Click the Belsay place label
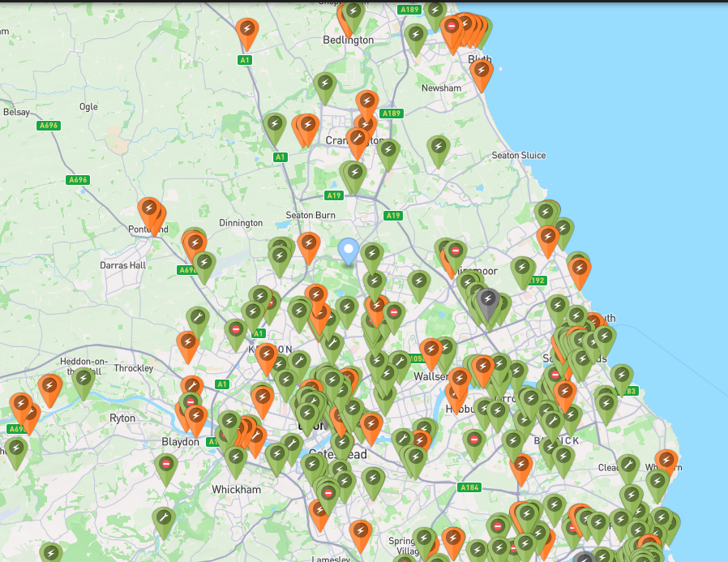Viewport: 728px width, 562px height. pyautogui.click(x=17, y=112)
